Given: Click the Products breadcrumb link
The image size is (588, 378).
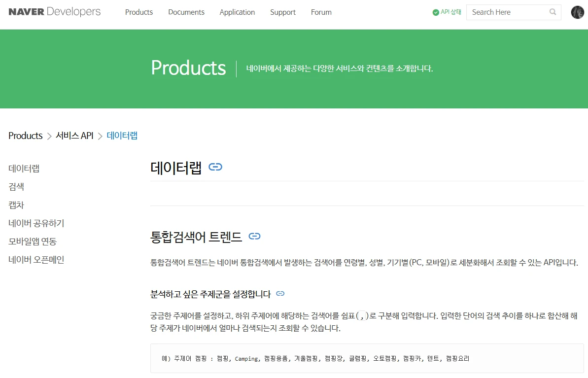Looking at the screenshot, I should pos(26,136).
